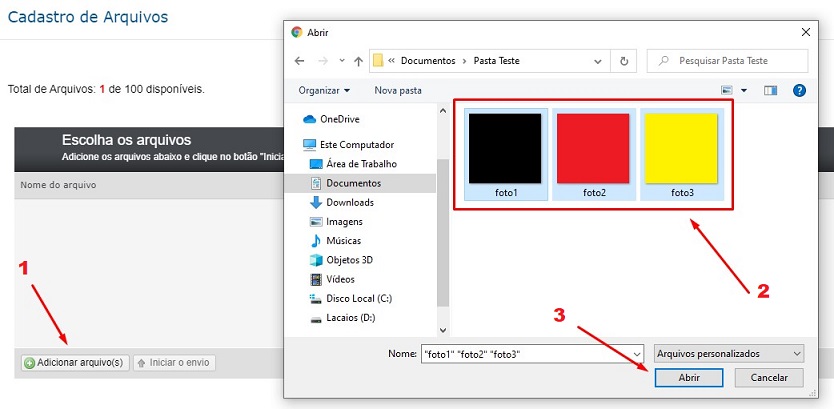The width and height of the screenshot is (834, 409).
Task: Open the Downloads folder in sidebar
Action: pyautogui.click(x=349, y=202)
